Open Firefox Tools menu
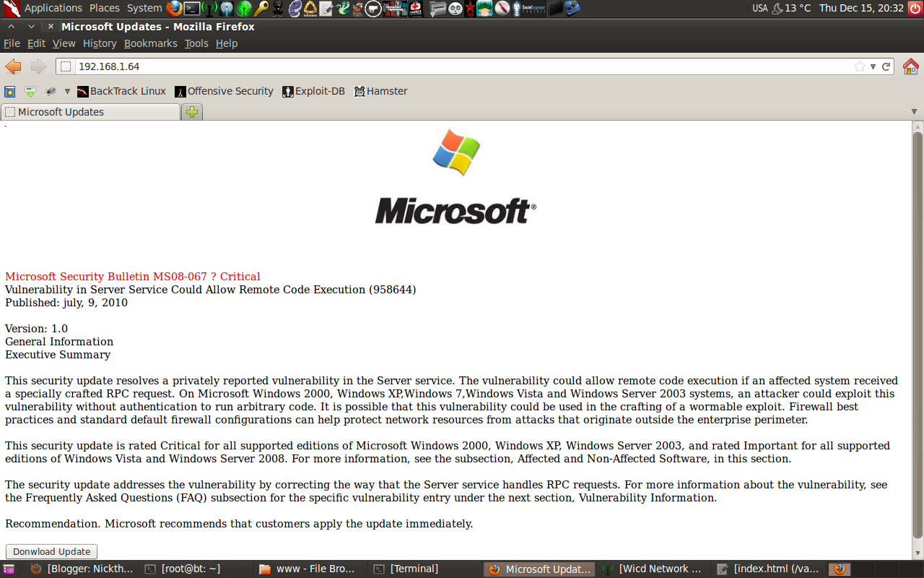The image size is (924, 578). [x=196, y=43]
